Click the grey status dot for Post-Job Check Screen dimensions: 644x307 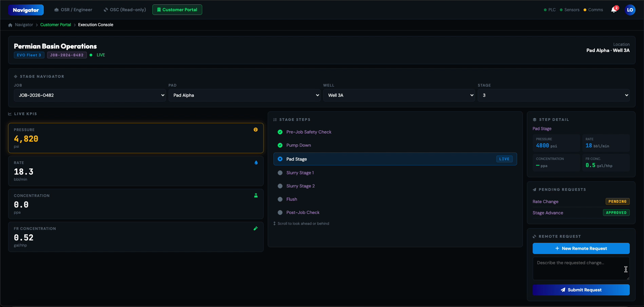click(x=280, y=213)
